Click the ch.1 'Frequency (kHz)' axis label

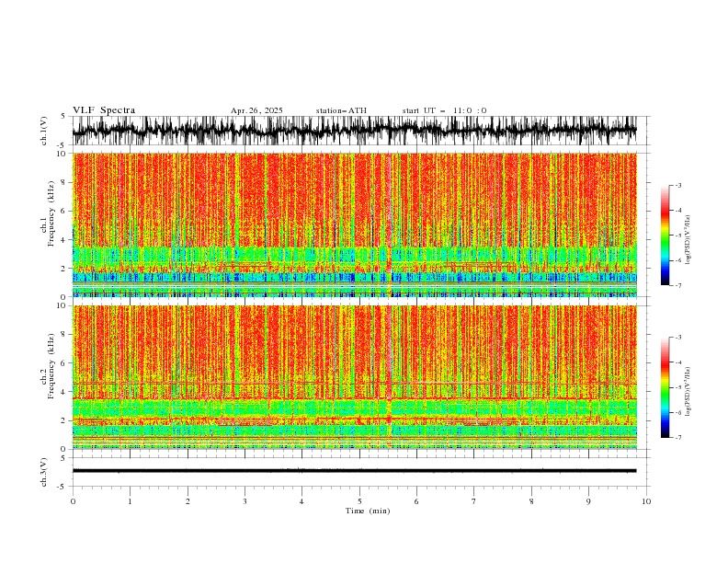(51, 213)
